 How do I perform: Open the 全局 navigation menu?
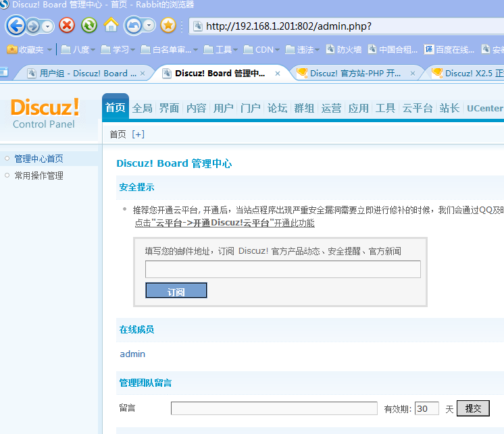143,108
